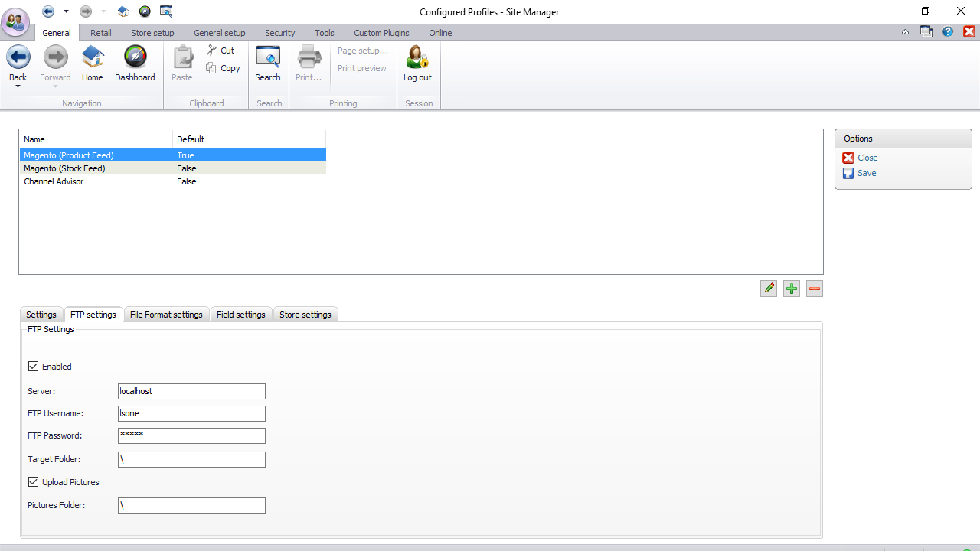Viewport: 980px width, 551px height.
Task: Click the Log out icon
Action: pos(417,58)
